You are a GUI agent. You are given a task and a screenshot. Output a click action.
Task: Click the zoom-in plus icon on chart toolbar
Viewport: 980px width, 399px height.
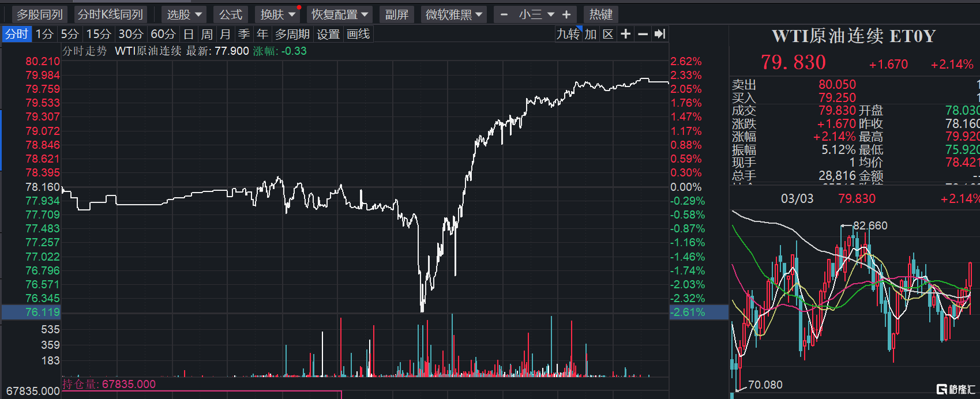pyautogui.click(x=625, y=34)
